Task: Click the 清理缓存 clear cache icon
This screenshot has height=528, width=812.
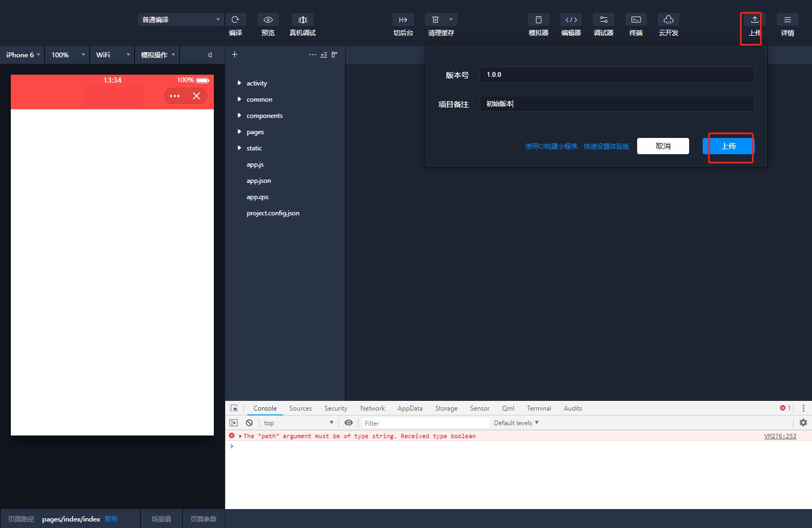Action: [x=436, y=20]
